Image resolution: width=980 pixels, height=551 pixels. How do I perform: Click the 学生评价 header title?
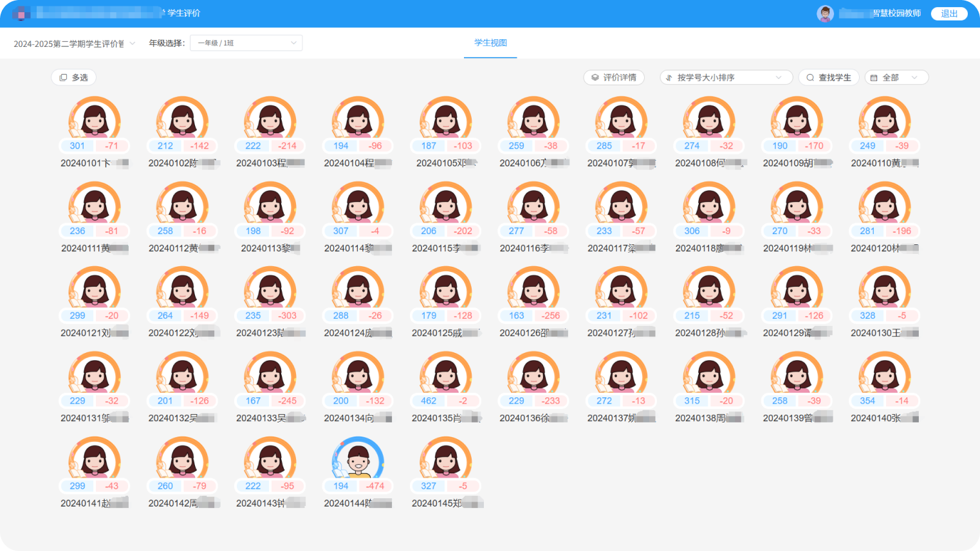tap(183, 14)
